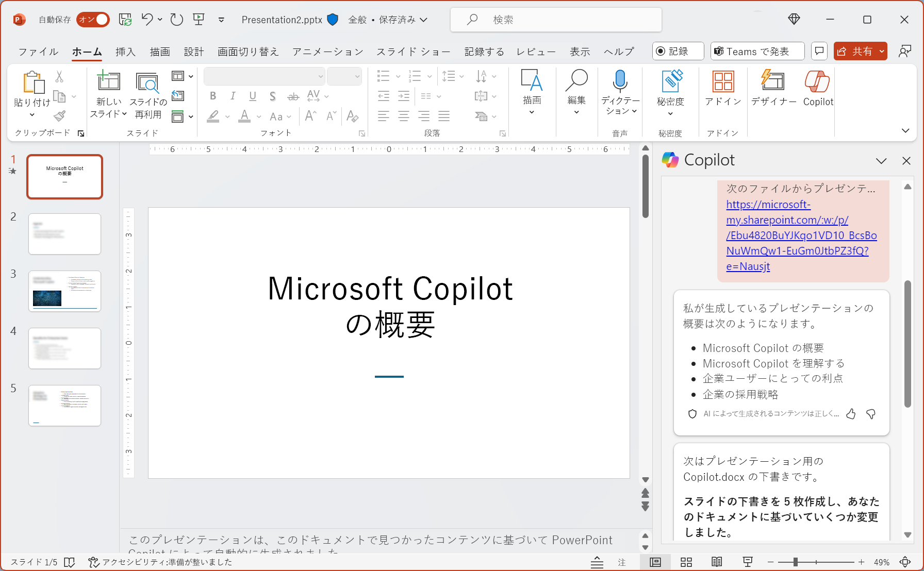Select Normal view button in status bar

pos(655,562)
